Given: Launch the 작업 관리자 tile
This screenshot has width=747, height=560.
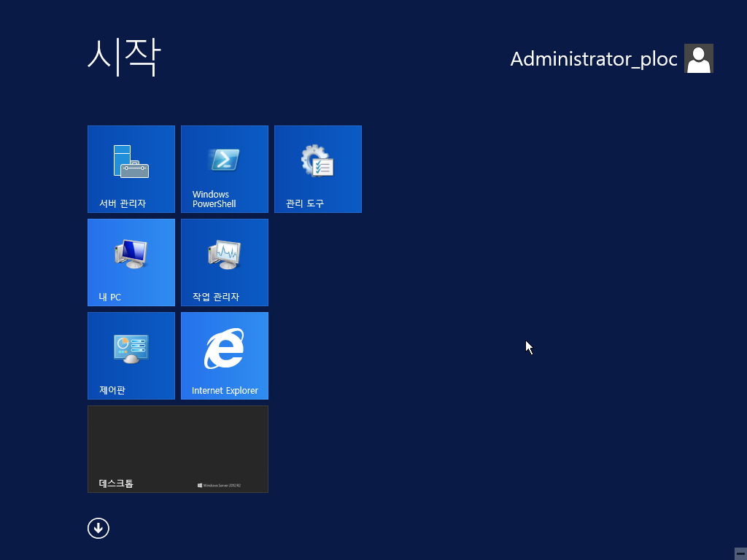Looking at the screenshot, I should (x=225, y=262).
